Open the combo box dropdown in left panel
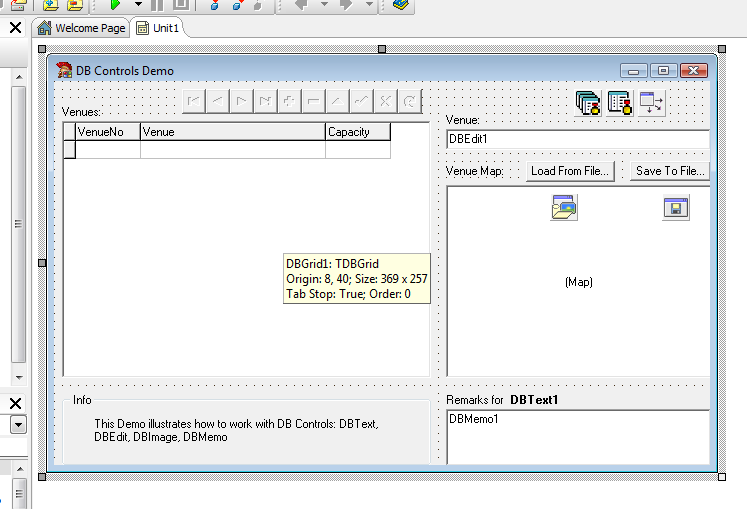Image resolution: width=747 pixels, height=509 pixels. (18, 424)
